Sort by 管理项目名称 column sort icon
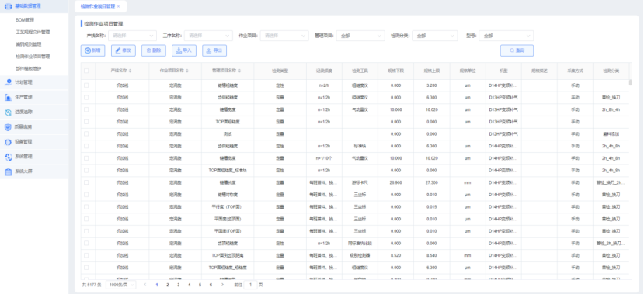Image resolution: width=644 pixels, height=294 pixels. (x=239, y=71)
